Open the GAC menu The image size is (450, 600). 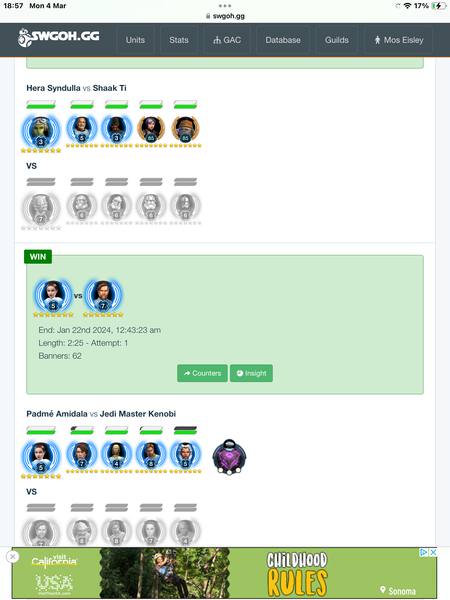[x=227, y=40]
